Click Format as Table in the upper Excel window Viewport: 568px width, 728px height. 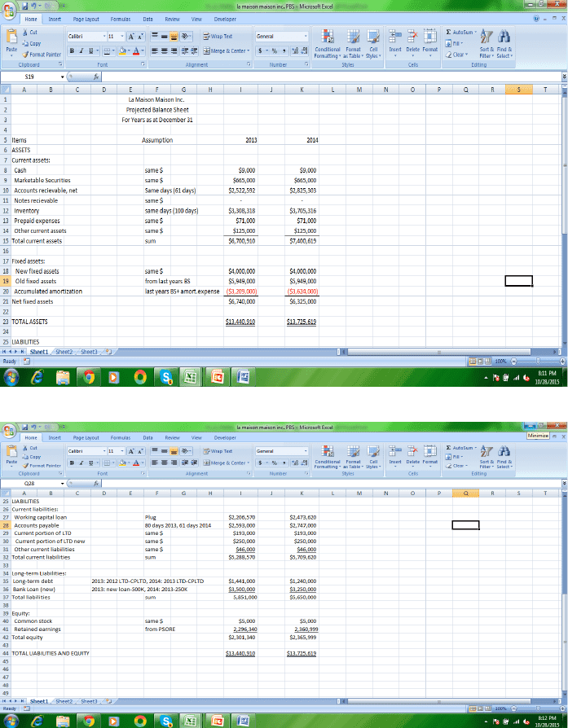coord(353,44)
